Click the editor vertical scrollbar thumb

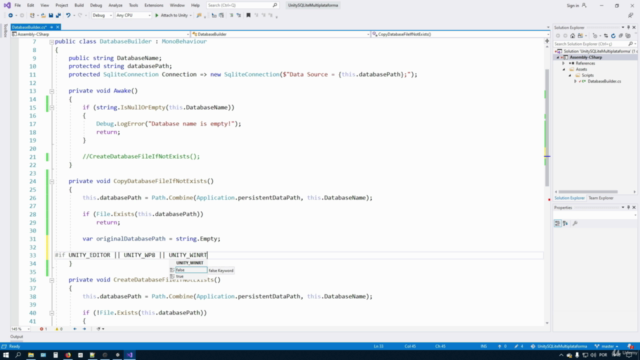tap(547, 127)
